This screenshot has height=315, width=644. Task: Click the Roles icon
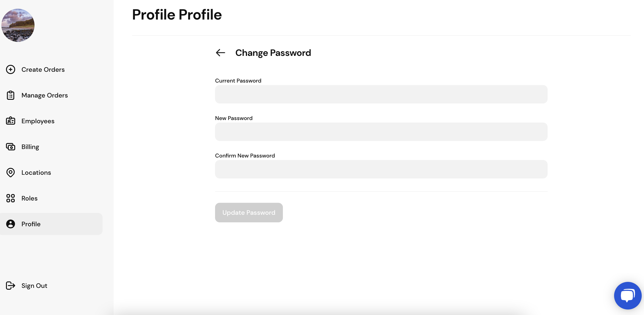coord(10,198)
